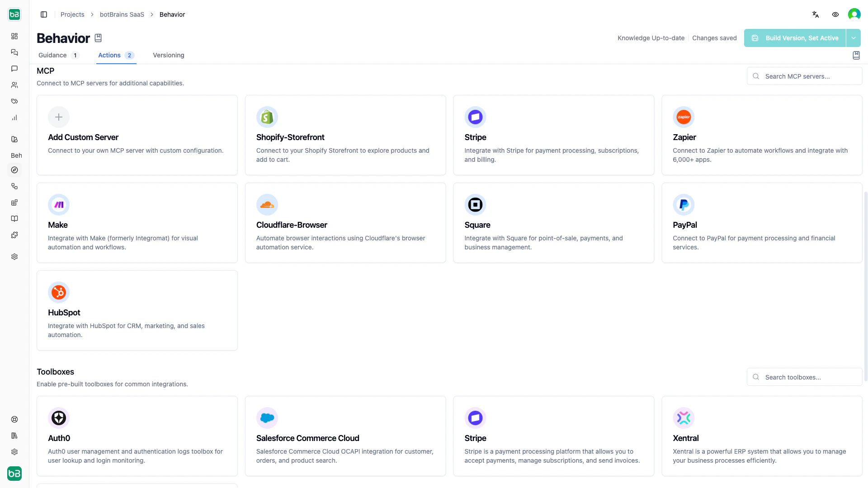The image size is (868, 488).
Task: Click the bookmark icon beside Behavior title
Action: point(98,38)
